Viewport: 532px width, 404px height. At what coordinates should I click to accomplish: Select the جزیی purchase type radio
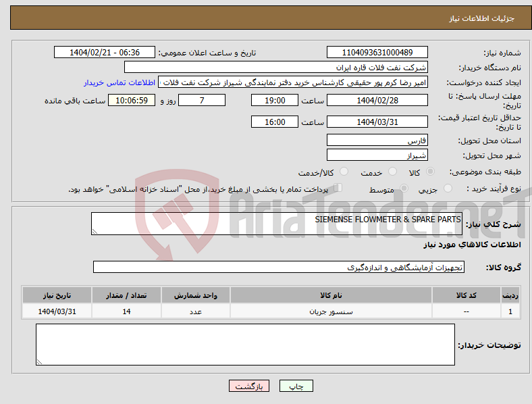pyautogui.click(x=448, y=188)
